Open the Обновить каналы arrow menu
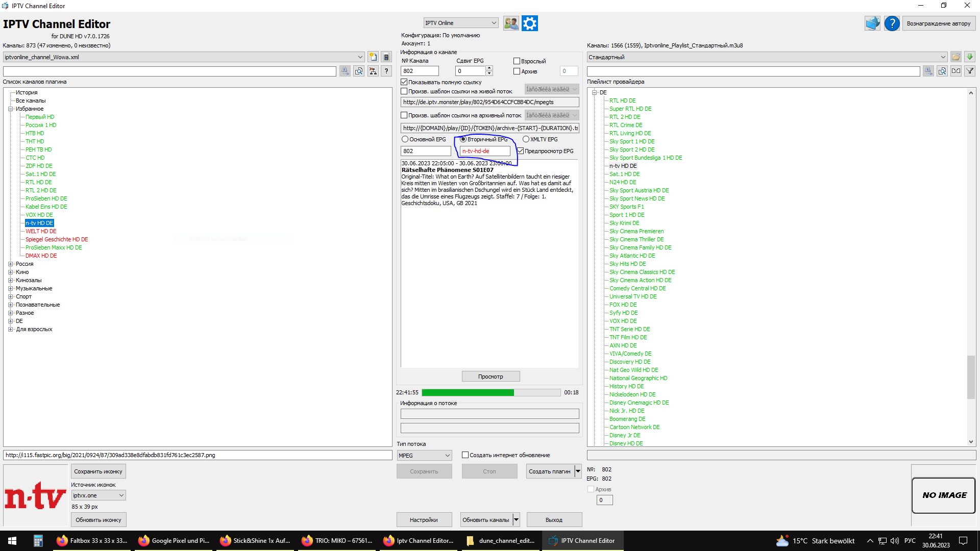 pos(516,520)
